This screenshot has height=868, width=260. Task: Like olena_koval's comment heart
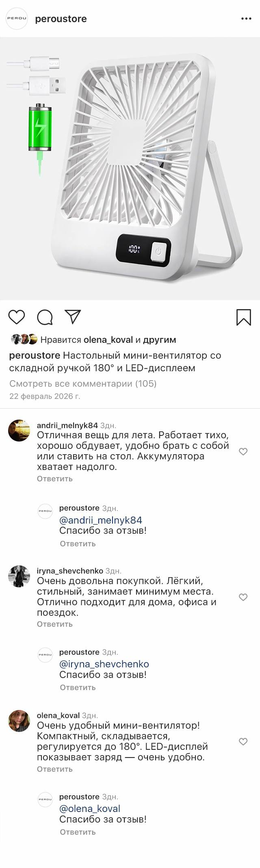tap(243, 742)
